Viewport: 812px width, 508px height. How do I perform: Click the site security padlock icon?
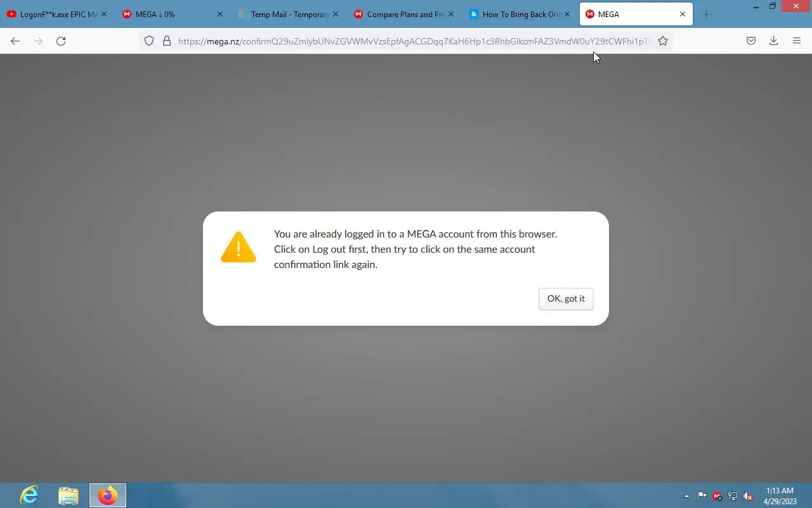point(167,41)
